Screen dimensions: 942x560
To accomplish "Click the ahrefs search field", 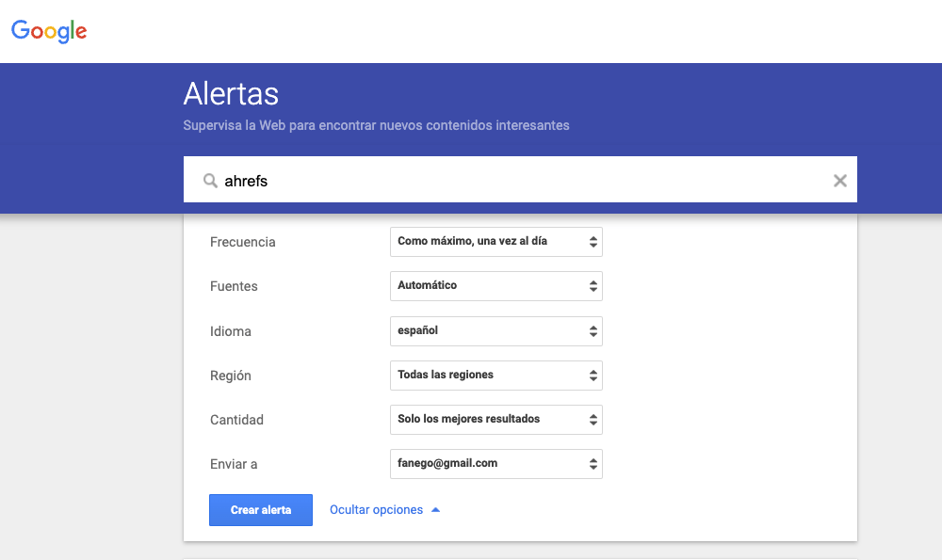I will (520, 180).
